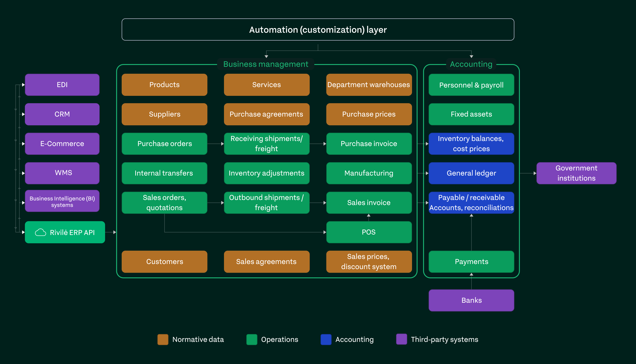Click the Purchase orders operation block
The width and height of the screenshot is (636, 364).
164,144
